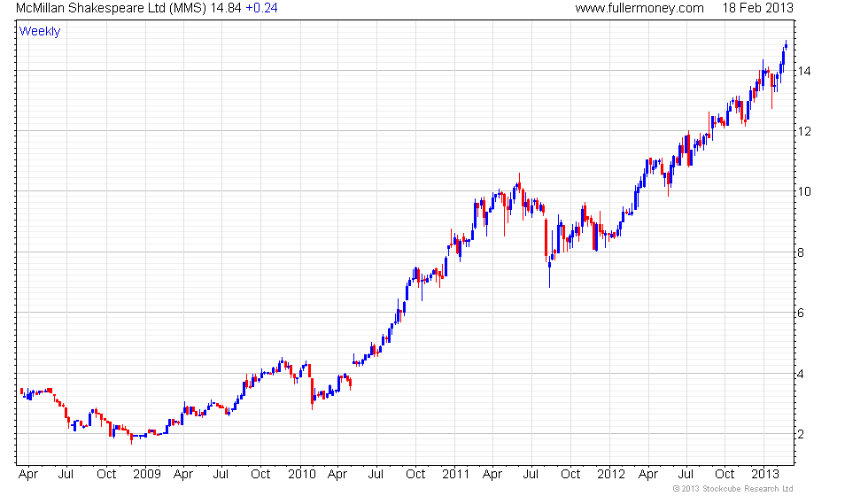Click the latest candlestick at chart's peak

point(787,45)
